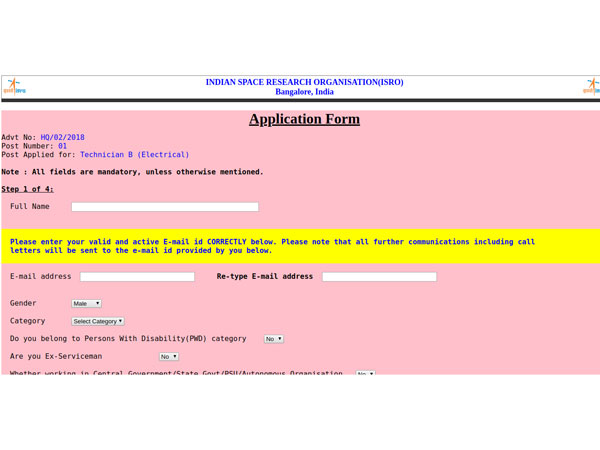Click the Step 1 of 4 label
Screen dimensions: 600x450
point(28,189)
